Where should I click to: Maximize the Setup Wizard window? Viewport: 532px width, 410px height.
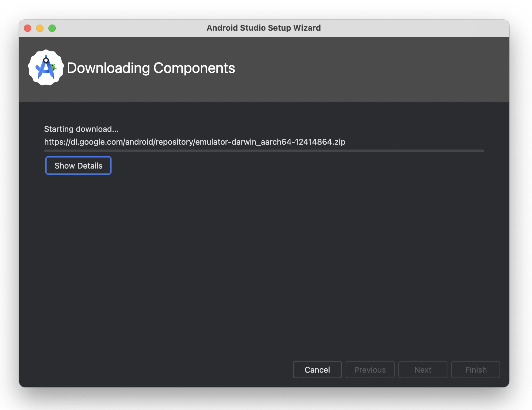click(x=52, y=28)
